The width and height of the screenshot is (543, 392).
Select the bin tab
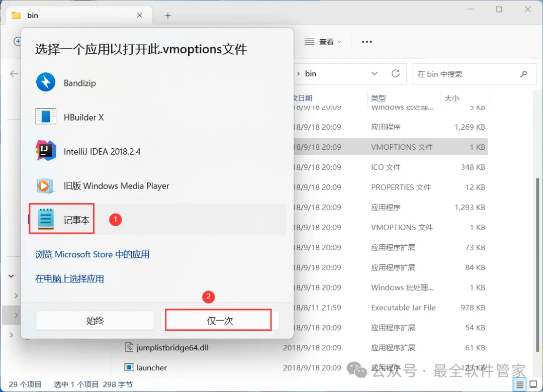tap(79, 16)
